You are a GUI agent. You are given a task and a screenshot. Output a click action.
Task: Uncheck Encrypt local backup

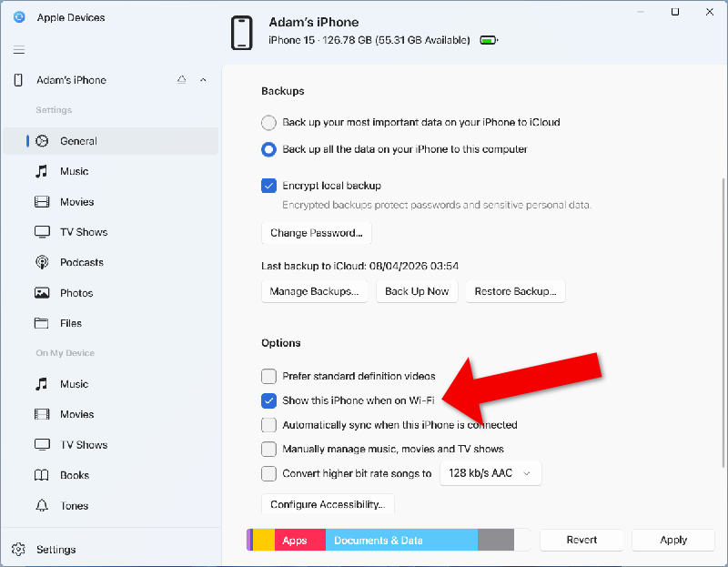tap(269, 186)
